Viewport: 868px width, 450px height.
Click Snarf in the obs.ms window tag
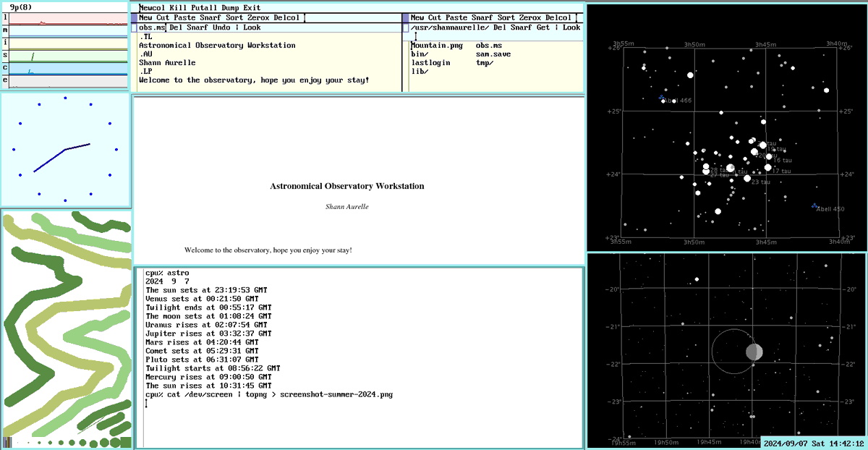click(197, 27)
